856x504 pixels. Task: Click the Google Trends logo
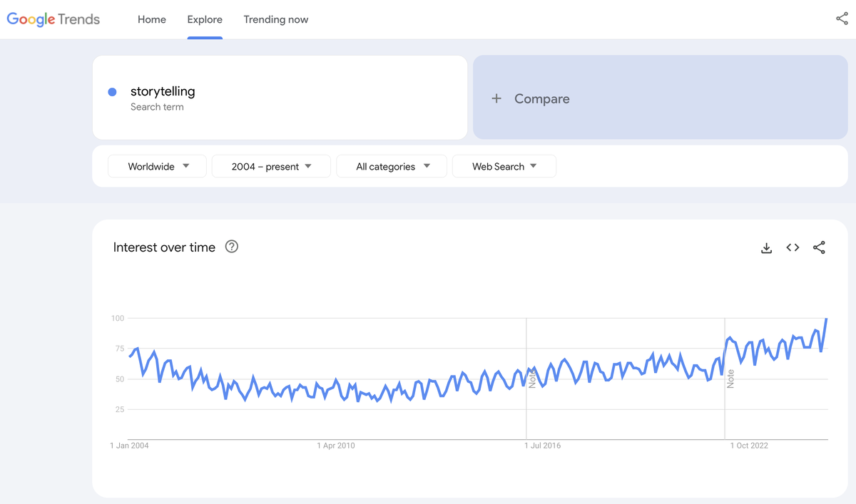[52, 19]
